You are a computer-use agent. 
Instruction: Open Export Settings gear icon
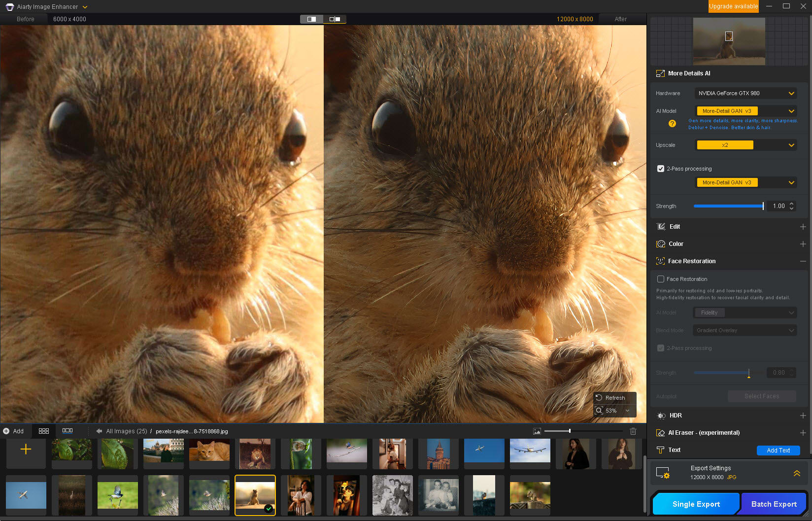[x=663, y=473]
